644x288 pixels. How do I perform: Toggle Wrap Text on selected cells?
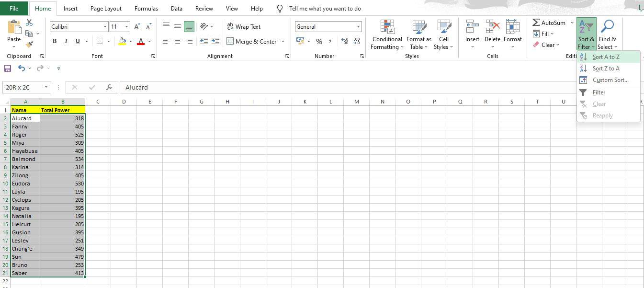tap(244, 27)
